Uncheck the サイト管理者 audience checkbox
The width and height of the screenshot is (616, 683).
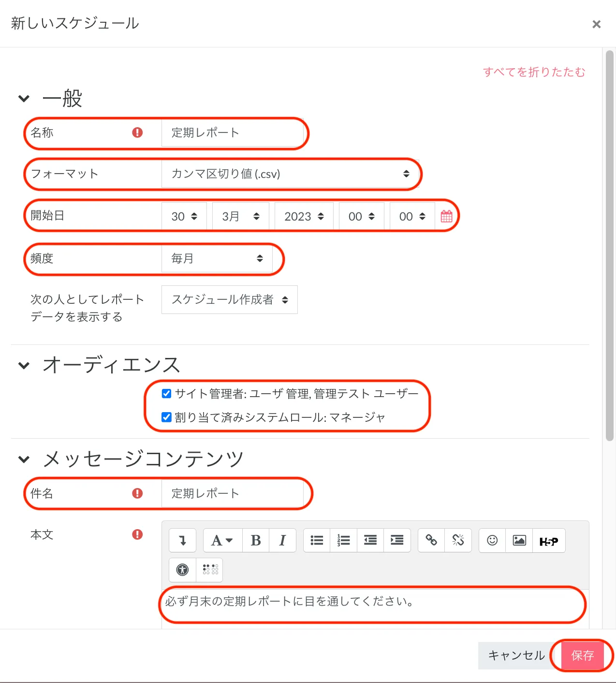click(x=167, y=394)
